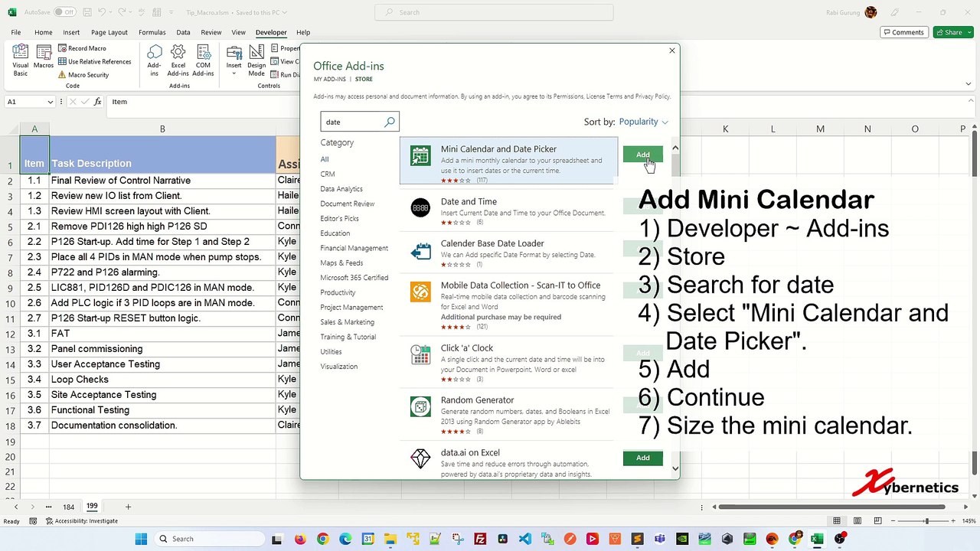
Task: Add a new sheet with plus button
Action: coord(128,507)
